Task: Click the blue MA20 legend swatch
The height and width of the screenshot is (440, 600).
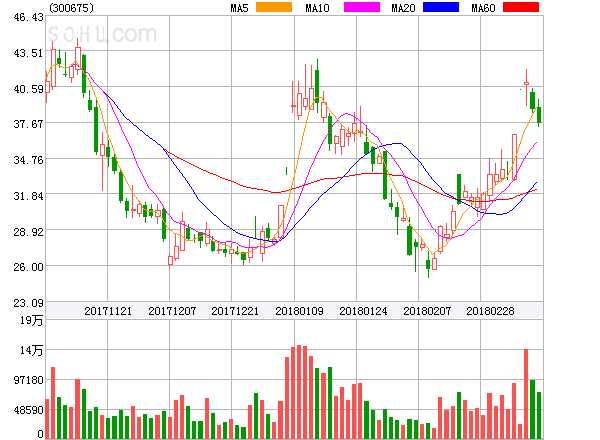Action: [x=441, y=7]
